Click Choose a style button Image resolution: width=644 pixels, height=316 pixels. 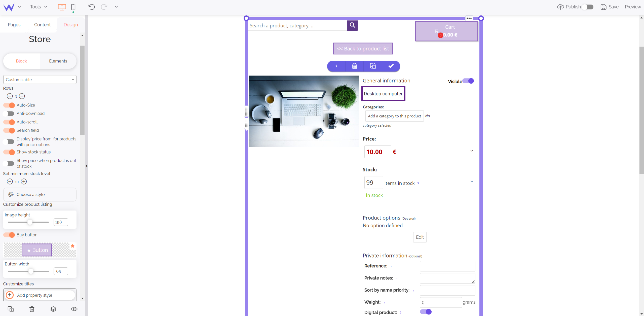click(x=40, y=194)
